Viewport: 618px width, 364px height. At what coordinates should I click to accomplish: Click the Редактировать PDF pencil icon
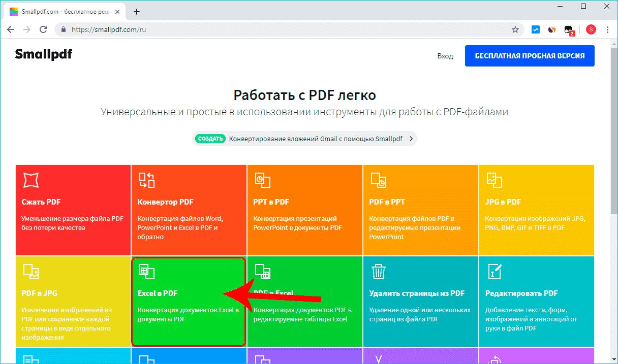pos(495,271)
